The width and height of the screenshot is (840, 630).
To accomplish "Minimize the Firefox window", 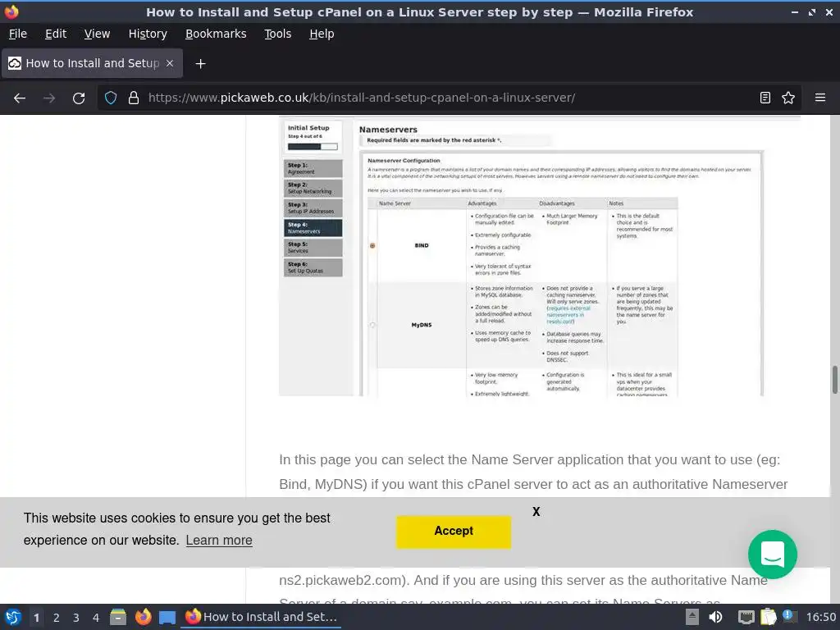I will pyautogui.click(x=794, y=11).
